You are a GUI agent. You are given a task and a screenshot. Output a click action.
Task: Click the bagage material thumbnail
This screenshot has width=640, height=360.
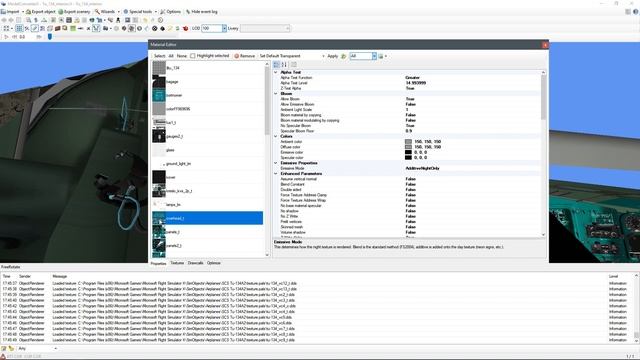(x=159, y=82)
